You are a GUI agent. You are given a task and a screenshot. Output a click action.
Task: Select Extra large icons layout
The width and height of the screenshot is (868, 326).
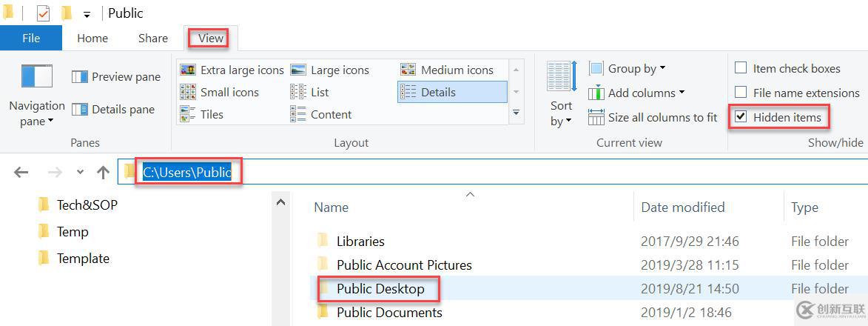tap(232, 70)
